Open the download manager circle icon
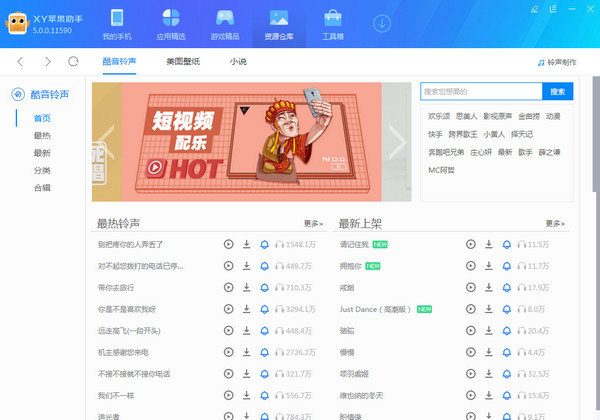 pos(382,23)
